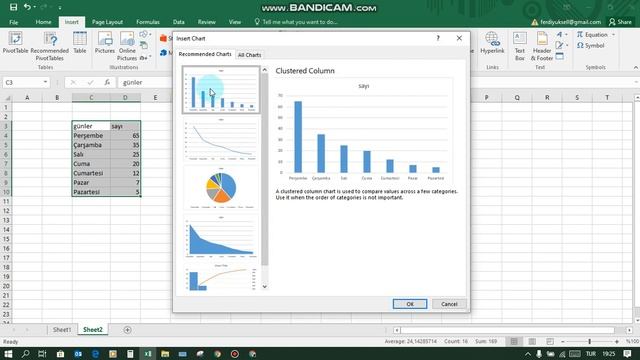Open the Windows Start menu
640x360 pixels.
(x=8, y=354)
